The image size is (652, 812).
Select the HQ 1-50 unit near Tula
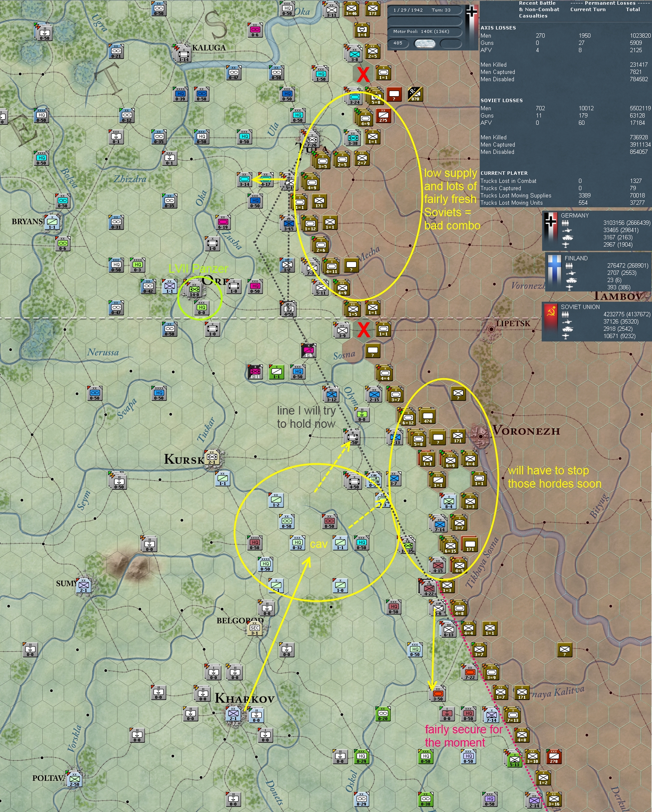(321, 74)
